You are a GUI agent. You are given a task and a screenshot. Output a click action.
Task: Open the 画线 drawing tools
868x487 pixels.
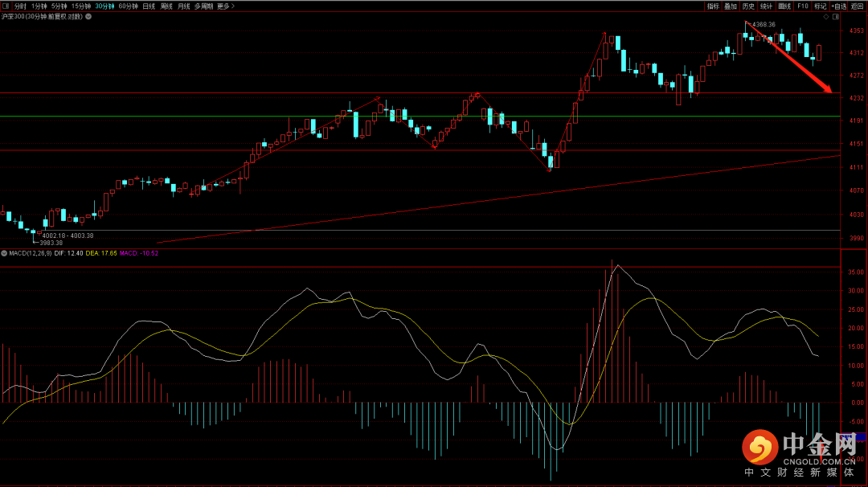[784, 6]
